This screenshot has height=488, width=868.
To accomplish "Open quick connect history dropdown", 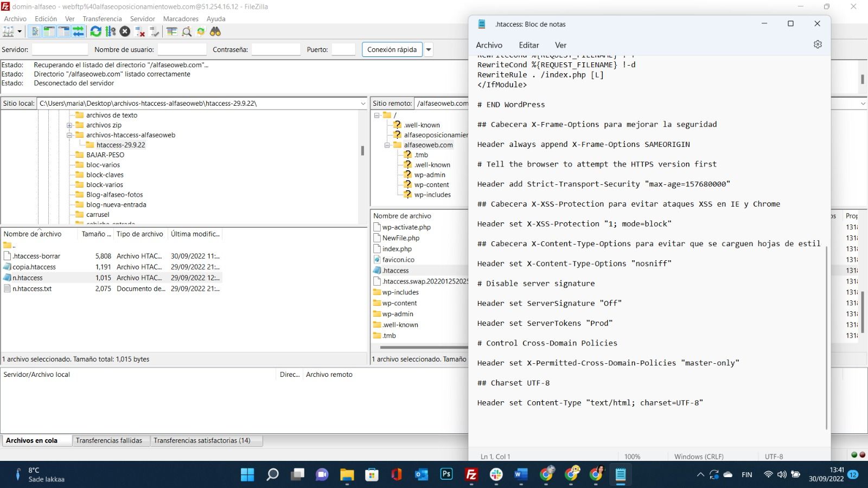I will (x=429, y=49).
